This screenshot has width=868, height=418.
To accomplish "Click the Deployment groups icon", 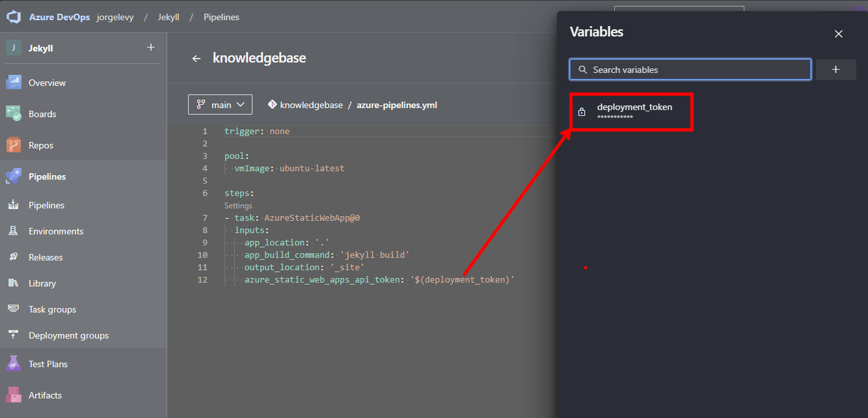I will pyautogui.click(x=14, y=335).
